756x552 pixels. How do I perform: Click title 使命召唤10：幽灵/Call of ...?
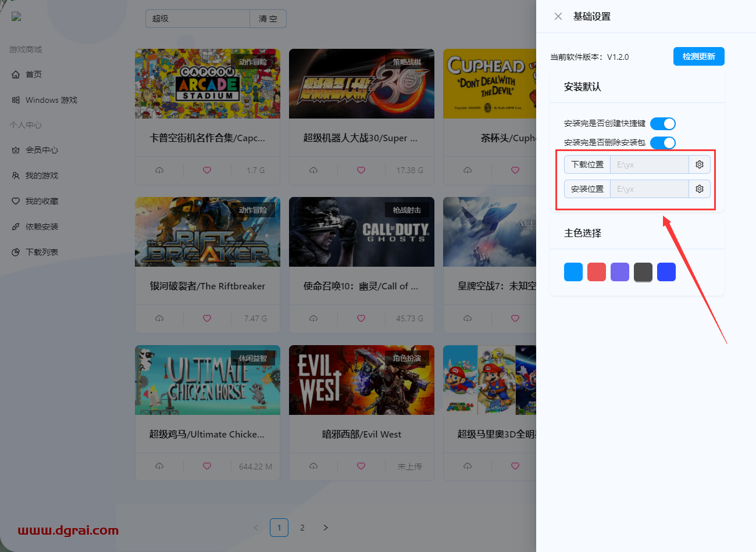361,286
